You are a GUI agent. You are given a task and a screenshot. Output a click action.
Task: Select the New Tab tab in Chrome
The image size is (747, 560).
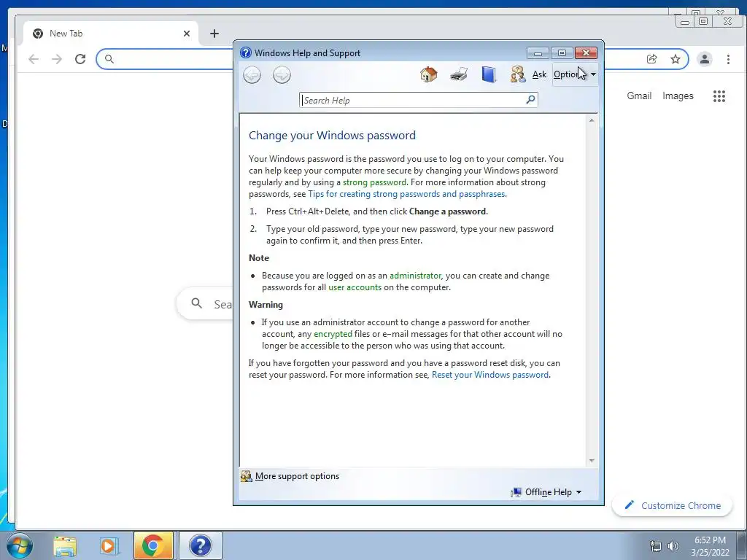(111, 34)
